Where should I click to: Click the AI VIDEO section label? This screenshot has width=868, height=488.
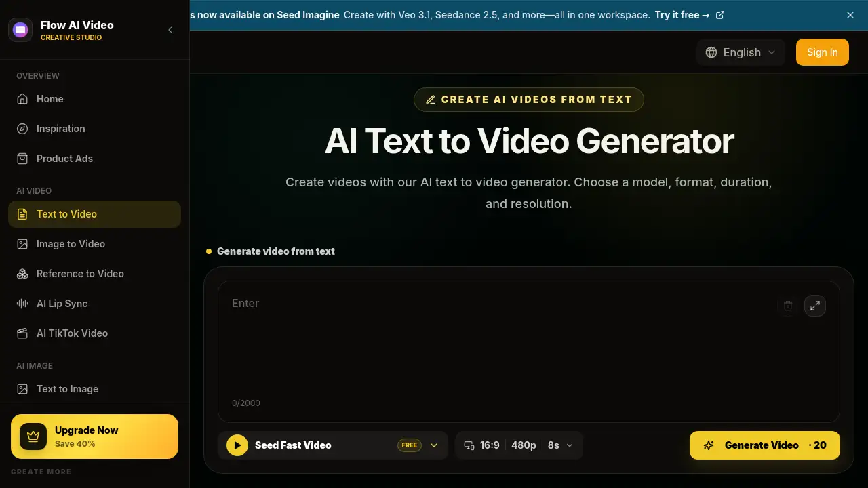[x=34, y=191]
